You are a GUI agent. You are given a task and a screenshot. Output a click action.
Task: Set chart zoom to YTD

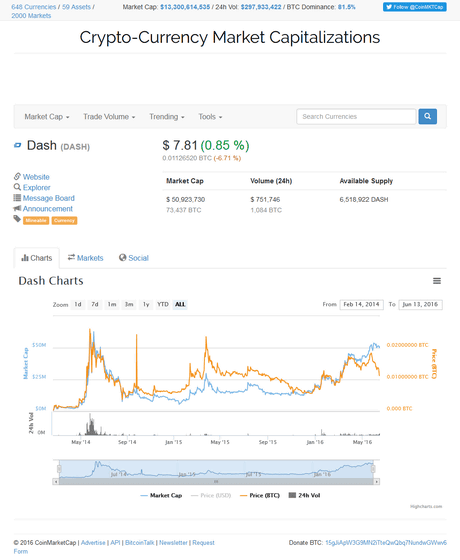click(x=163, y=305)
